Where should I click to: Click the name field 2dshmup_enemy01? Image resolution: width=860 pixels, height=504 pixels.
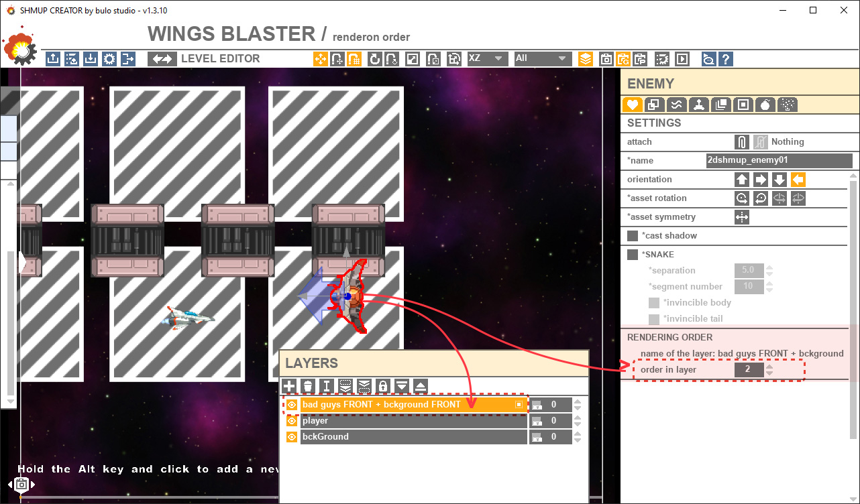(780, 161)
